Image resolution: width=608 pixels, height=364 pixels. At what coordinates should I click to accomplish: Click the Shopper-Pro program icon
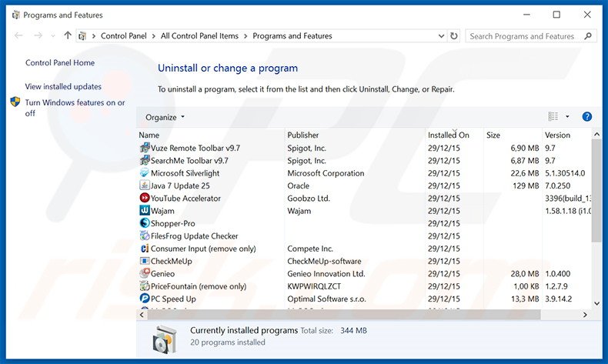coord(145,223)
